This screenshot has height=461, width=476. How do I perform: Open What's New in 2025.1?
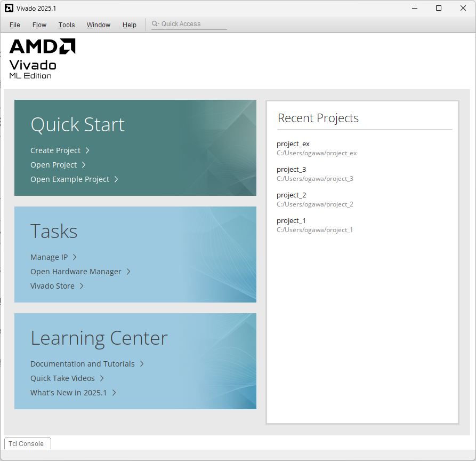[x=68, y=393]
